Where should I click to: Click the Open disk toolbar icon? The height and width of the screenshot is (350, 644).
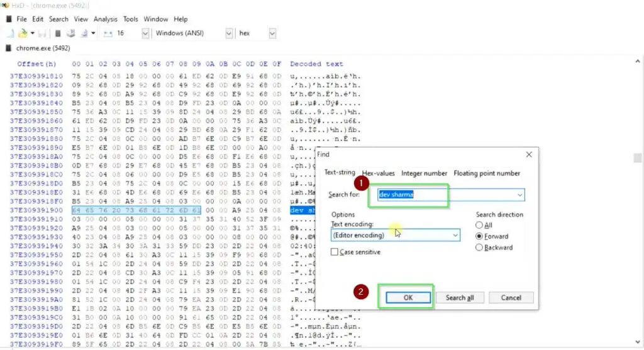tap(70, 33)
